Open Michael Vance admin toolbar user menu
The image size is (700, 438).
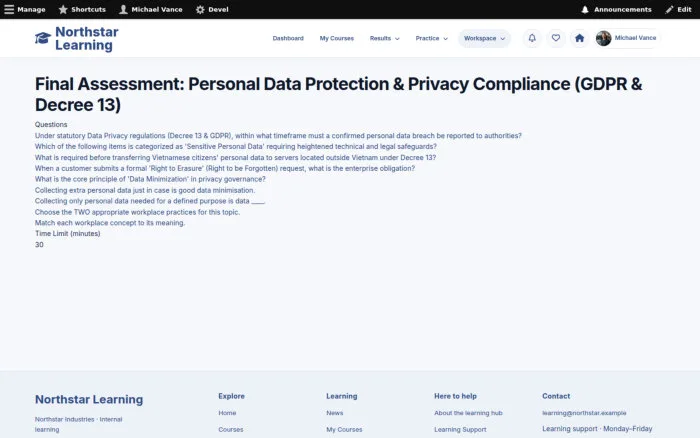[x=151, y=9]
